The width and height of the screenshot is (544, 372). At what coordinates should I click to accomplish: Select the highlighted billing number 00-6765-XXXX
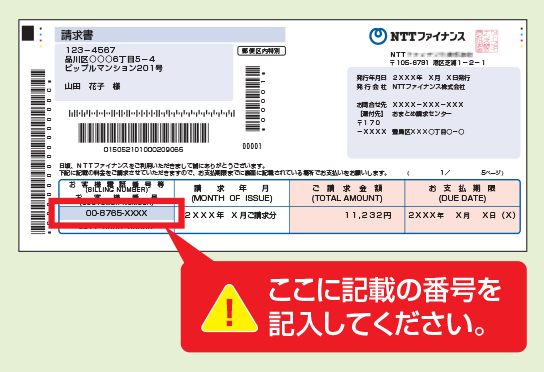click(x=117, y=213)
